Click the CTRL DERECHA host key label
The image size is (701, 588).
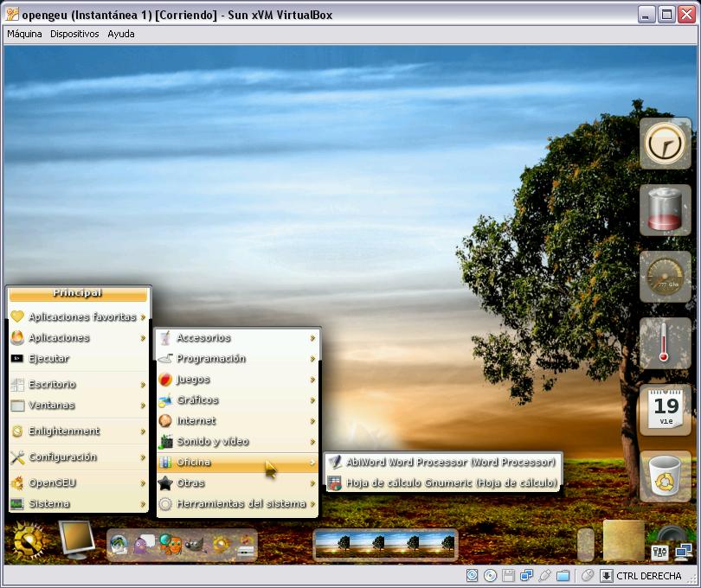click(x=649, y=576)
